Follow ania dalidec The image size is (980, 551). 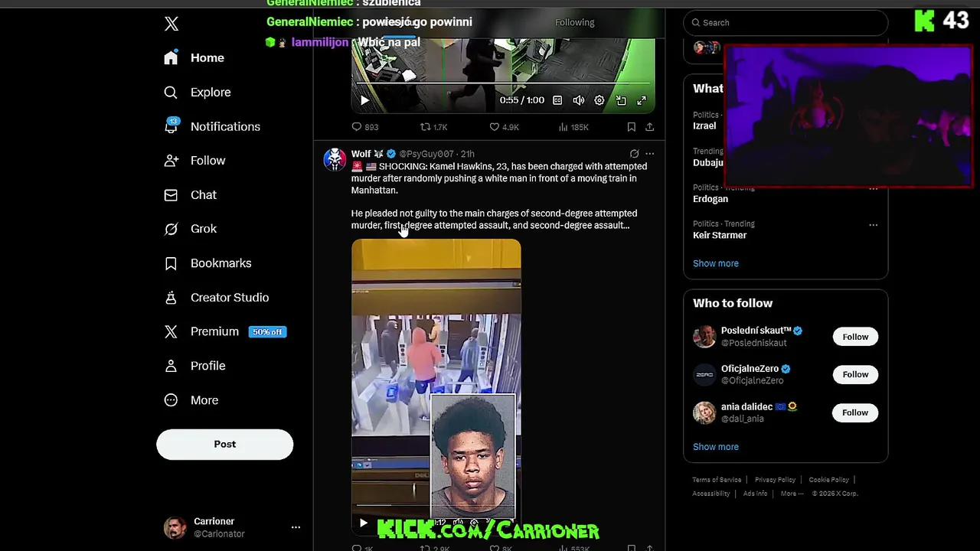click(855, 412)
